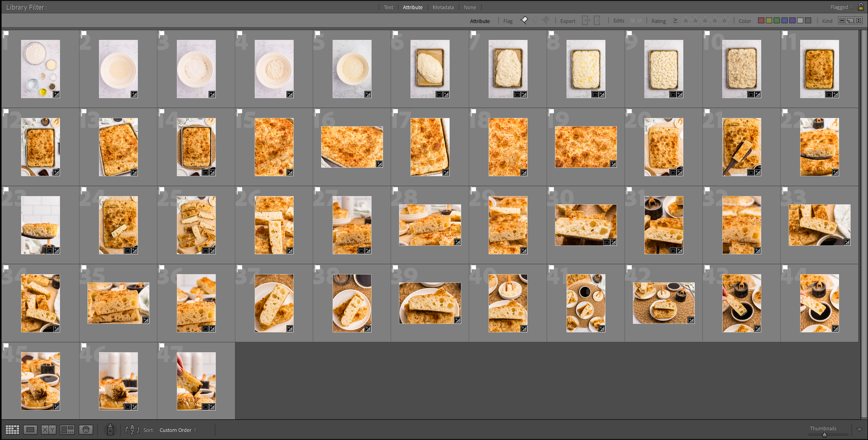Reverse sort direction with the A-Z icon

point(132,430)
